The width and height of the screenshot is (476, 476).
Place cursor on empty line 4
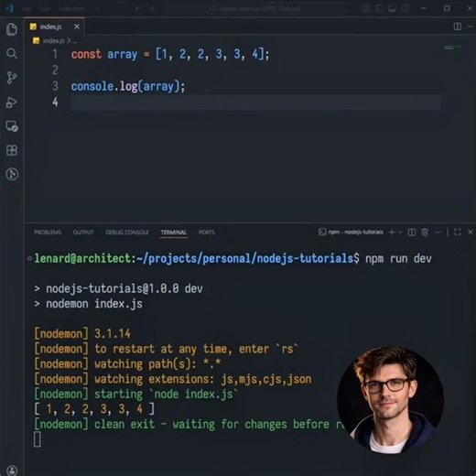point(255,103)
